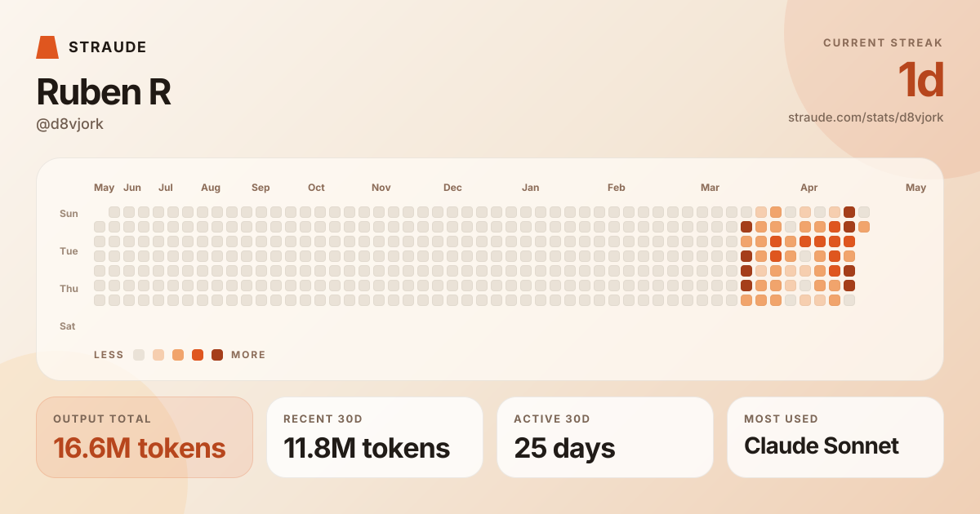The height and width of the screenshot is (514, 980).
Task: Select the Output Total 16.6M tokens card
Action: point(145,437)
